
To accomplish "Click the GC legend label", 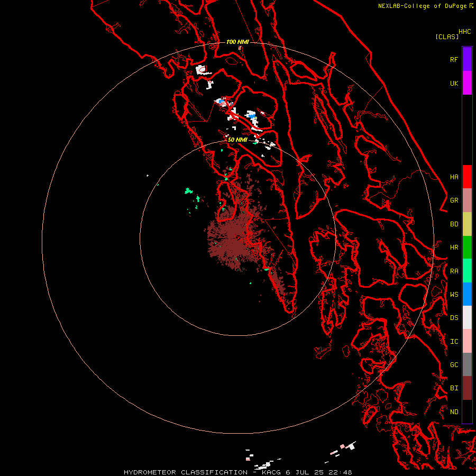I will 454,365.
